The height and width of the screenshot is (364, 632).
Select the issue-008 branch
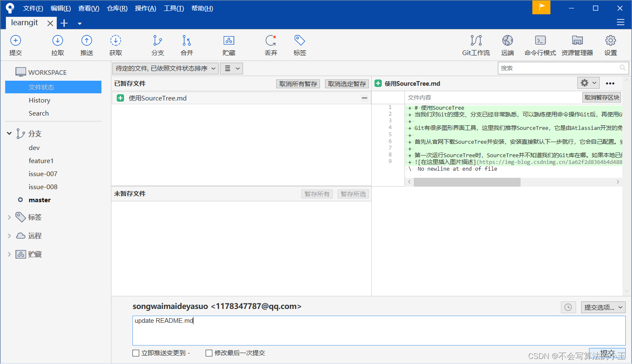click(43, 187)
